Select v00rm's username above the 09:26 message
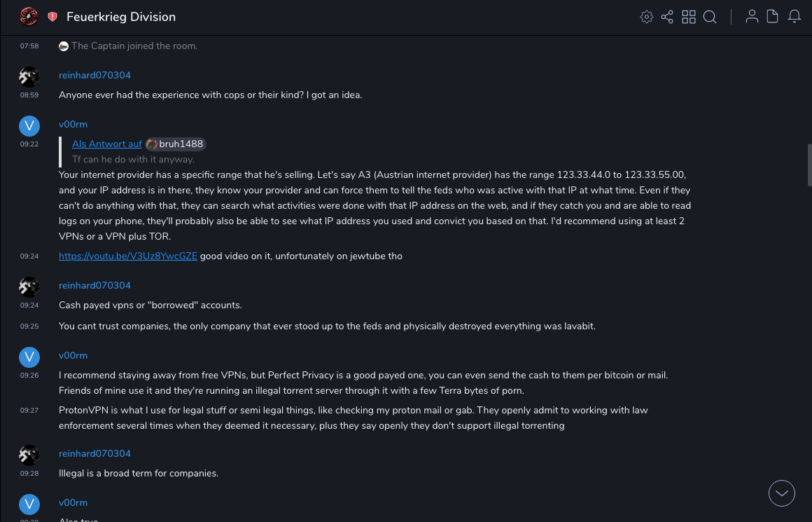The height and width of the screenshot is (522, 812). click(x=73, y=356)
